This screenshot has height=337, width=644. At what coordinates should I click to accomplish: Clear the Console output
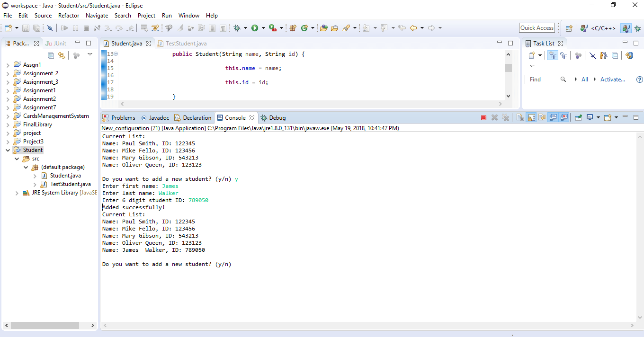coord(519,118)
